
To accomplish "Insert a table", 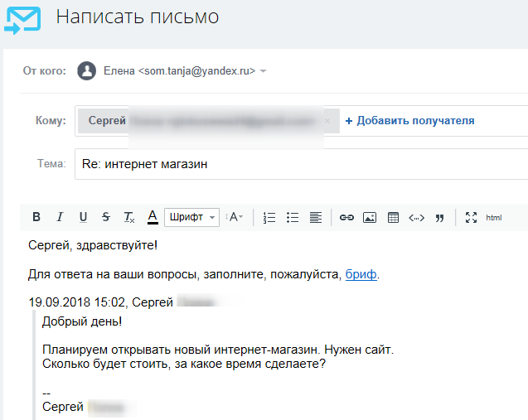I will point(393,217).
